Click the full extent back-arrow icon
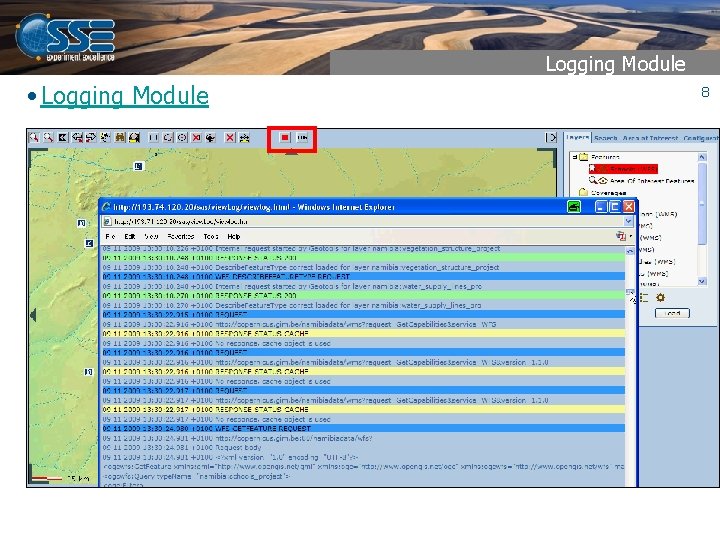 [63, 137]
